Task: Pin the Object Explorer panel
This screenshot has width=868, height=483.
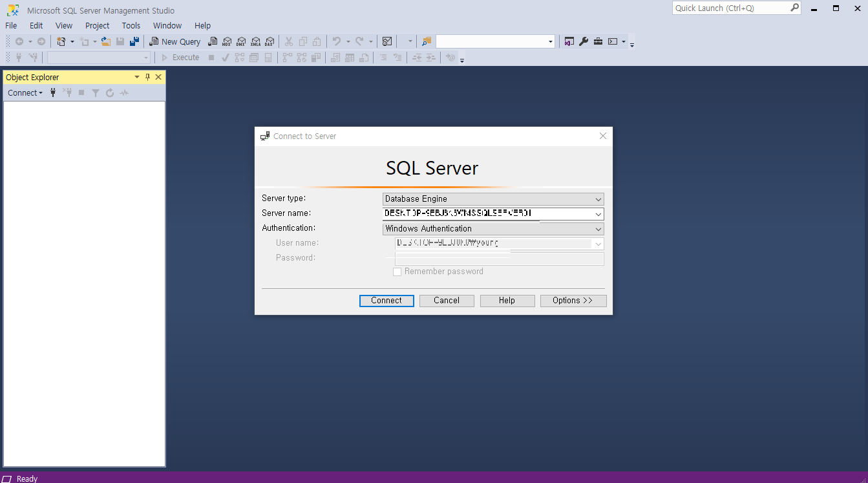Action: pos(147,77)
